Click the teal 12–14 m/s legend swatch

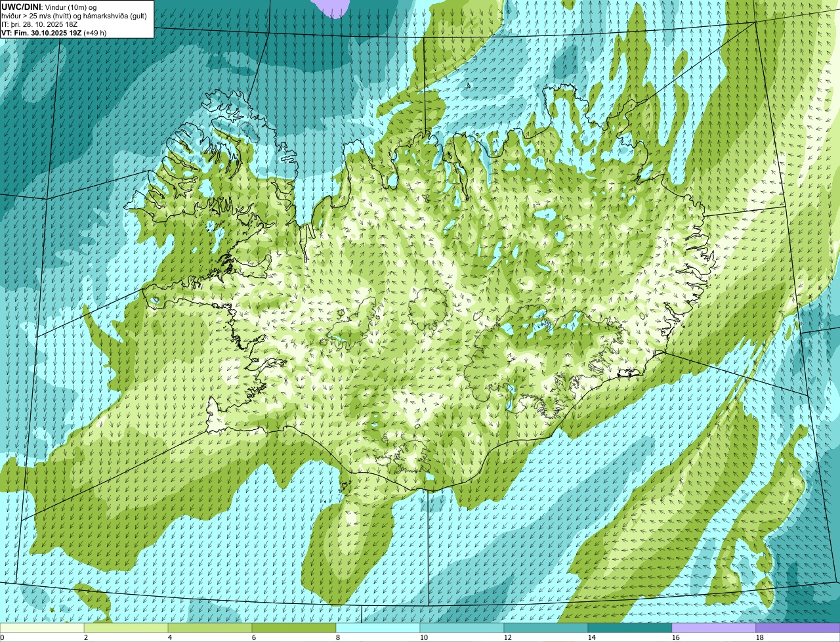[x=546, y=628]
